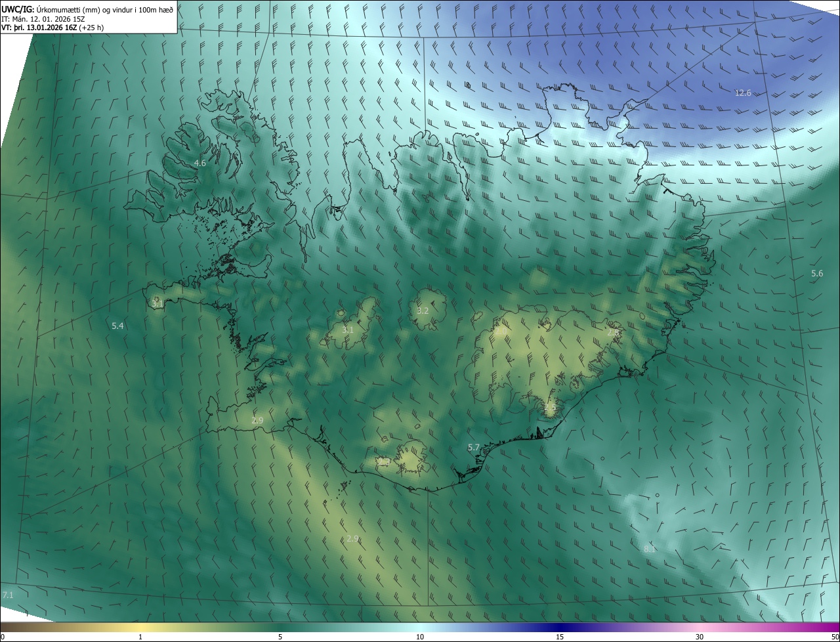The image size is (840, 642).
Task: Click the precipitation color scale bar
Action: coord(420,627)
